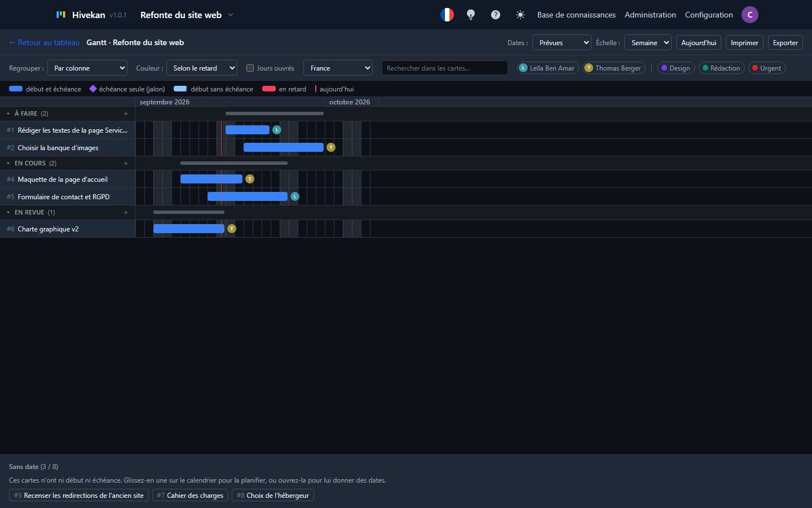Image resolution: width=812 pixels, height=508 pixels.
Task: Click the Aujourd'hui button
Action: [x=699, y=42]
